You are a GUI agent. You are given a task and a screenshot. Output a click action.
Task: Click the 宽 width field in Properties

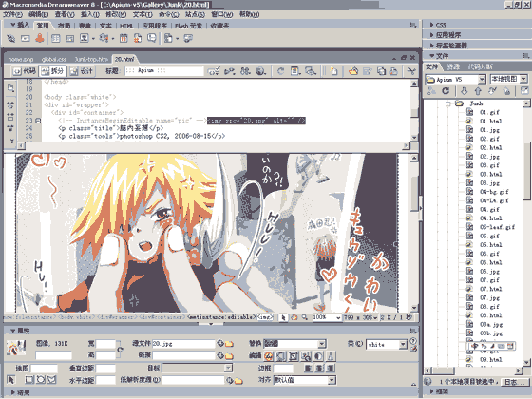click(x=105, y=344)
